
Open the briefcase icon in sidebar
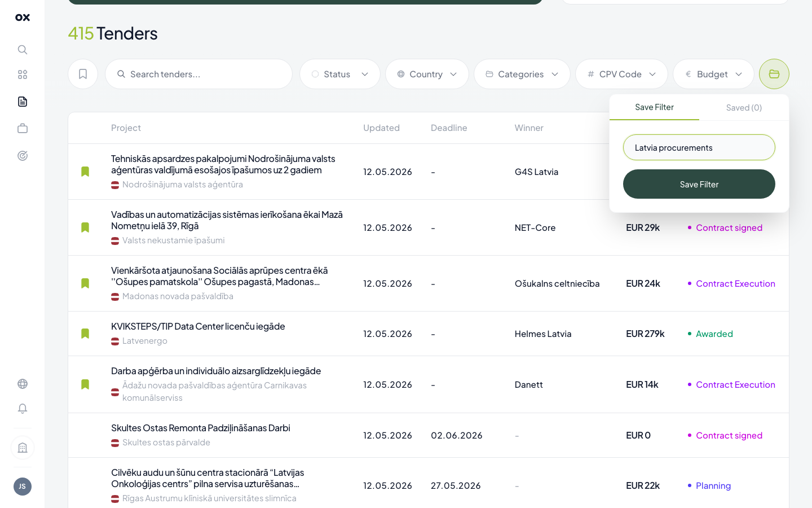pyautogui.click(x=23, y=129)
